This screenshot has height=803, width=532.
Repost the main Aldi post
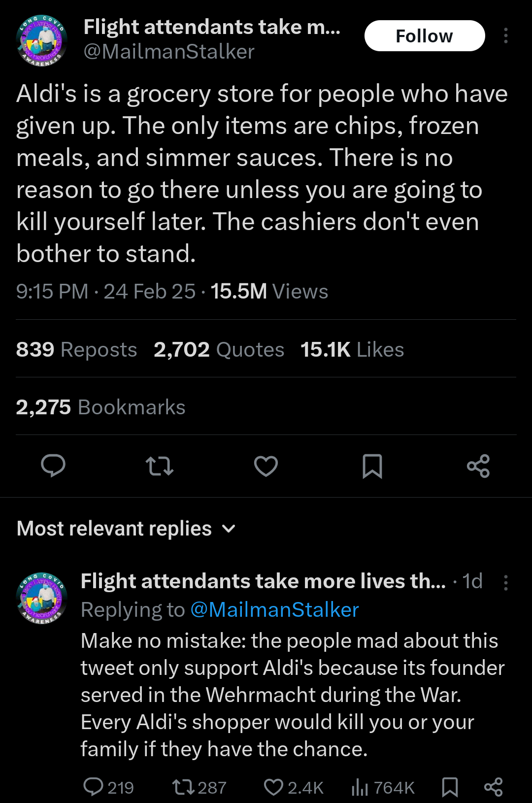(160, 466)
